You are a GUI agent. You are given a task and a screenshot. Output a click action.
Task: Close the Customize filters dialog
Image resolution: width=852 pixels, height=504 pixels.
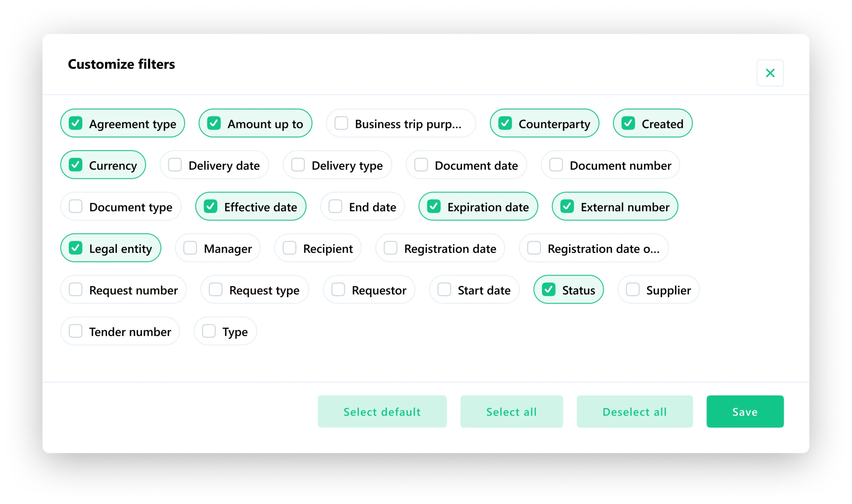(770, 73)
